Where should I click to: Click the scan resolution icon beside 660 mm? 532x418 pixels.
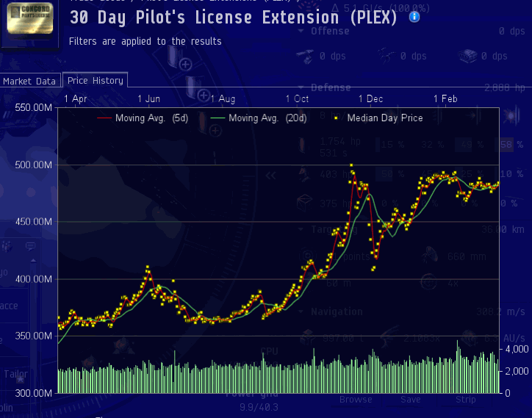point(430,255)
